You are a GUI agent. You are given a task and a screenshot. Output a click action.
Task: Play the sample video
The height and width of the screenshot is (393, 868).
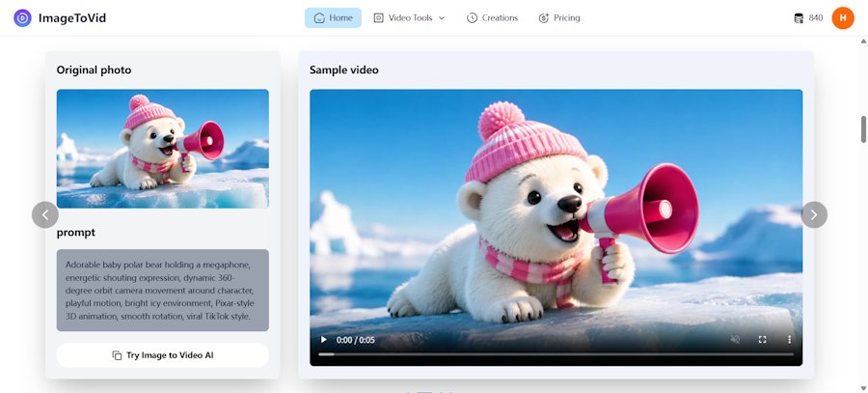pos(324,340)
